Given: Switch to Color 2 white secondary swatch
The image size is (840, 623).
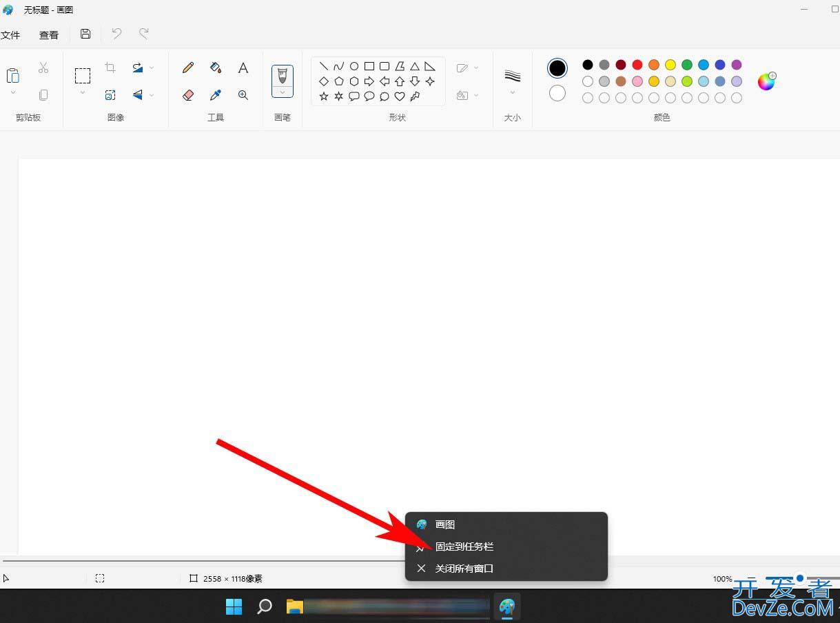Looking at the screenshot, I should point(557,93).
